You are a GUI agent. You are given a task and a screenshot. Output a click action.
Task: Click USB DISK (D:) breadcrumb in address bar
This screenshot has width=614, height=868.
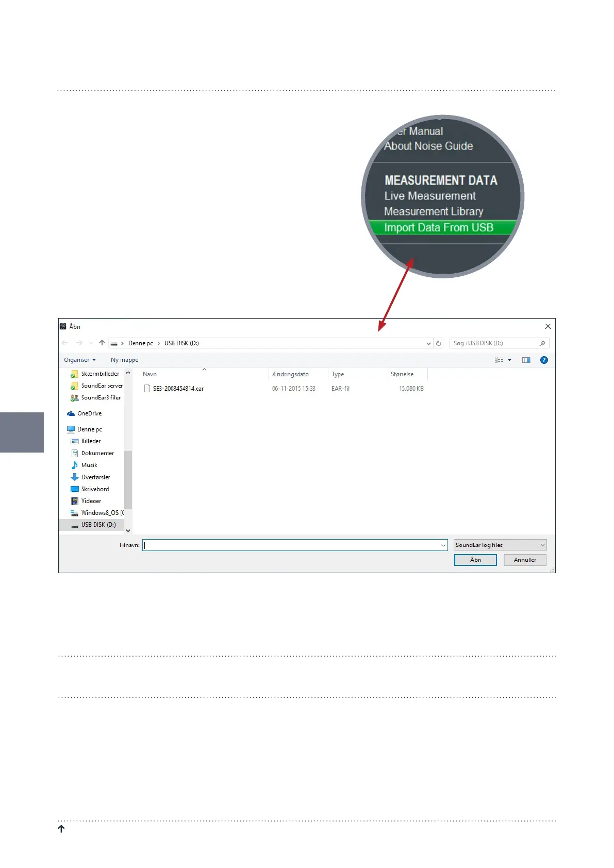181,343
